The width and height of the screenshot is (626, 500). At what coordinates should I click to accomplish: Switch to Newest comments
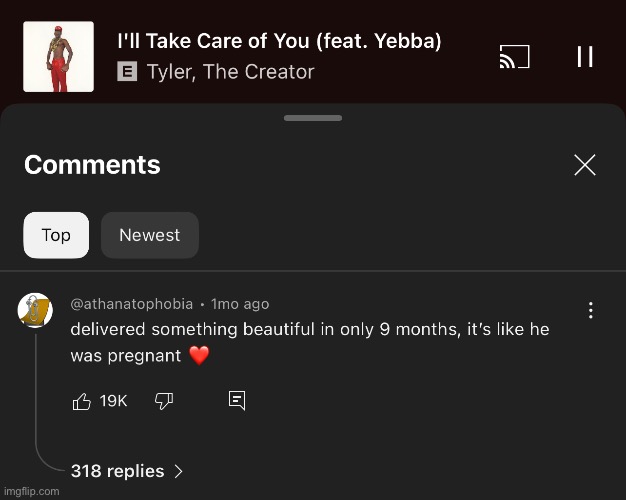150,235
